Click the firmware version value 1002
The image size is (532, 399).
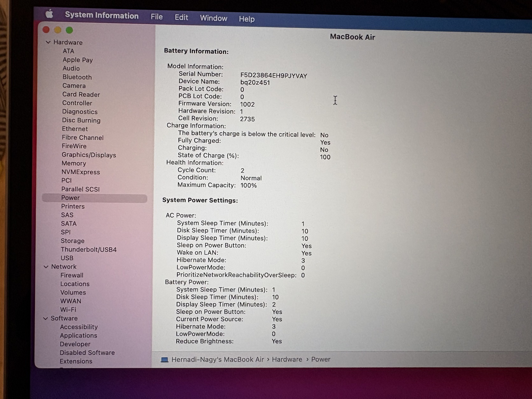click(x=247, y=104)
